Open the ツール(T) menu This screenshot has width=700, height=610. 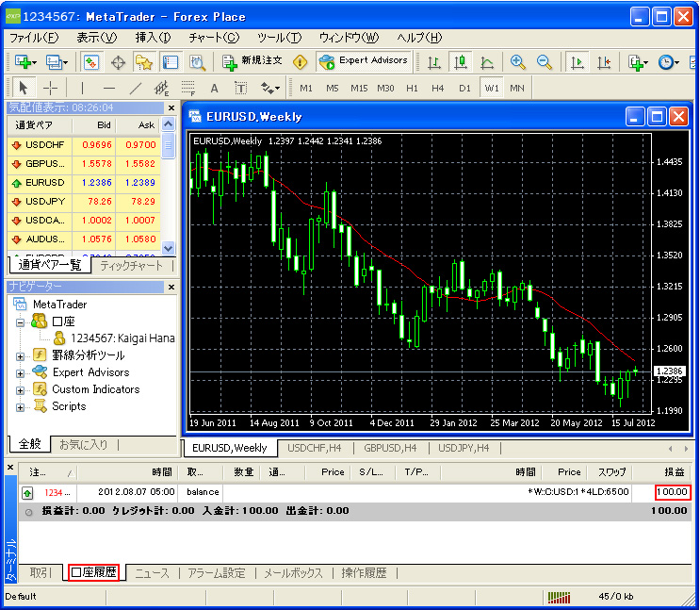click(279, 38)
